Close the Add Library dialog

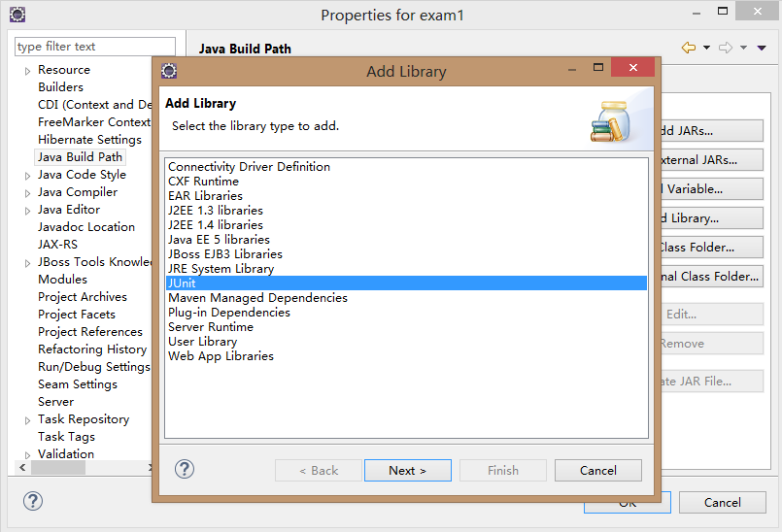click(x=632, y=67)
